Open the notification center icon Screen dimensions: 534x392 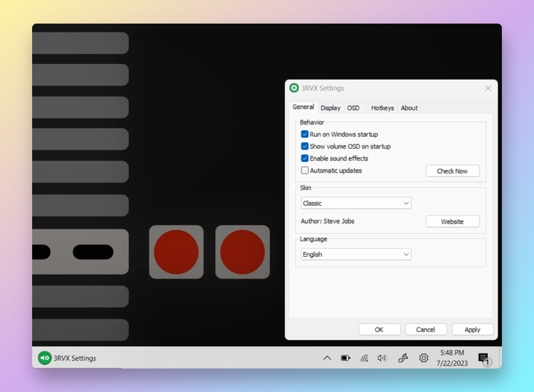[x=484, y=359]
